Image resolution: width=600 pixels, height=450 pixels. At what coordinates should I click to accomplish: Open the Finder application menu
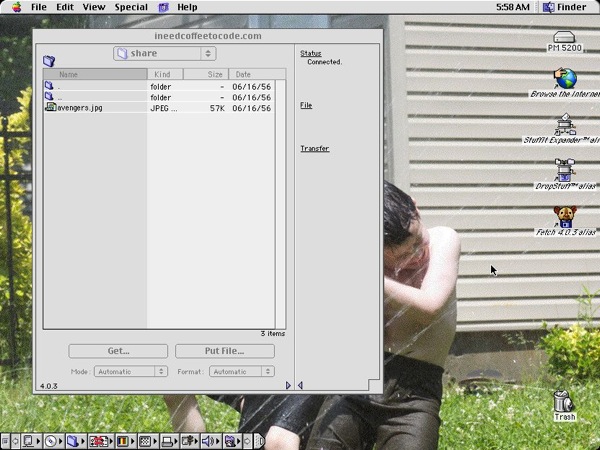coord(565,7)
